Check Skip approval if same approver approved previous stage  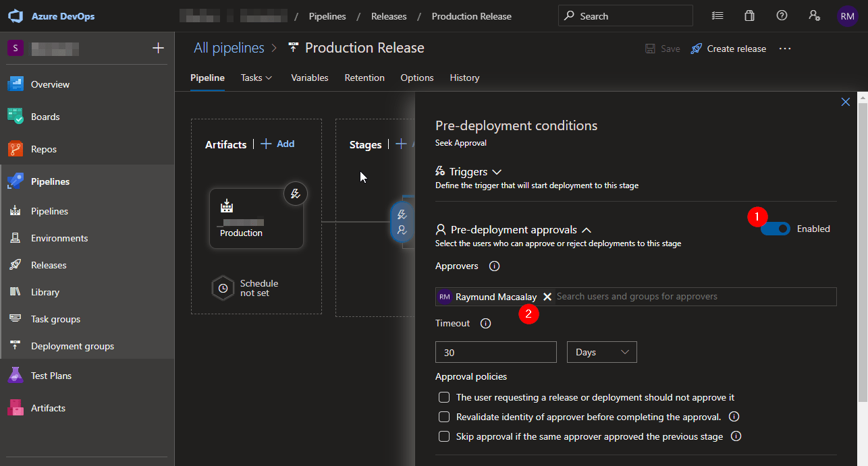(444, 436)
